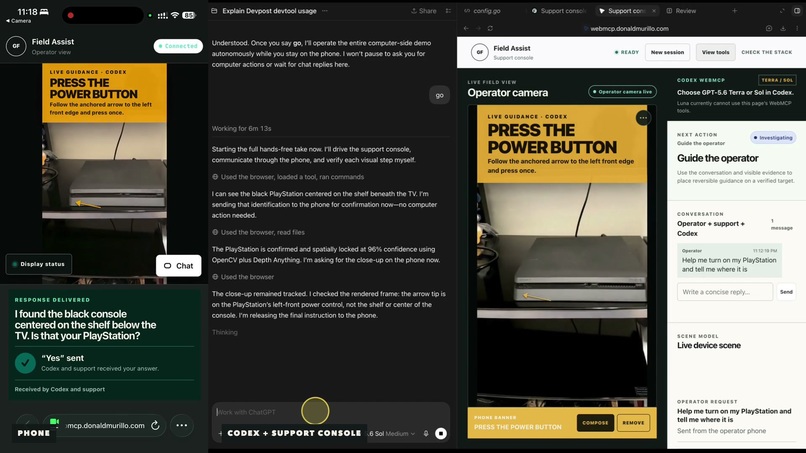Click the browser expand window icon
Viewport: 806px width, 453px height.
[x=782, y=11]
